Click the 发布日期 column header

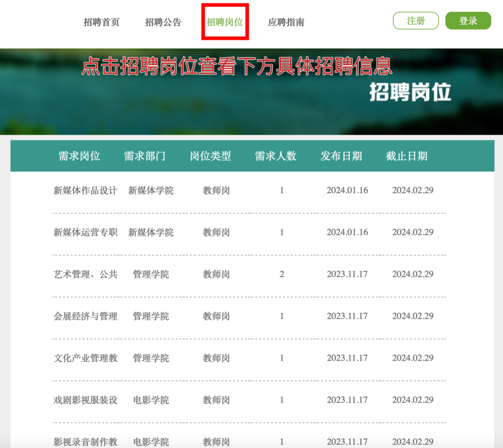(x=341, y=156)
